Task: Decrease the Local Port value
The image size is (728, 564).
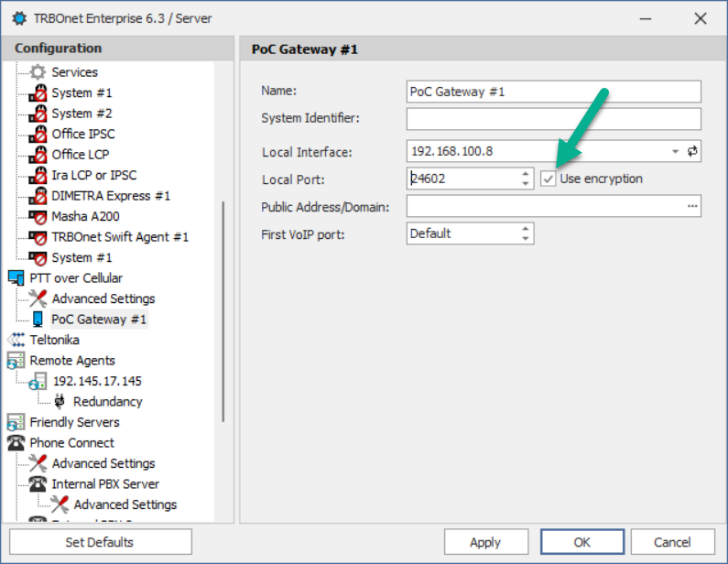Action: [x=525, y=184]
